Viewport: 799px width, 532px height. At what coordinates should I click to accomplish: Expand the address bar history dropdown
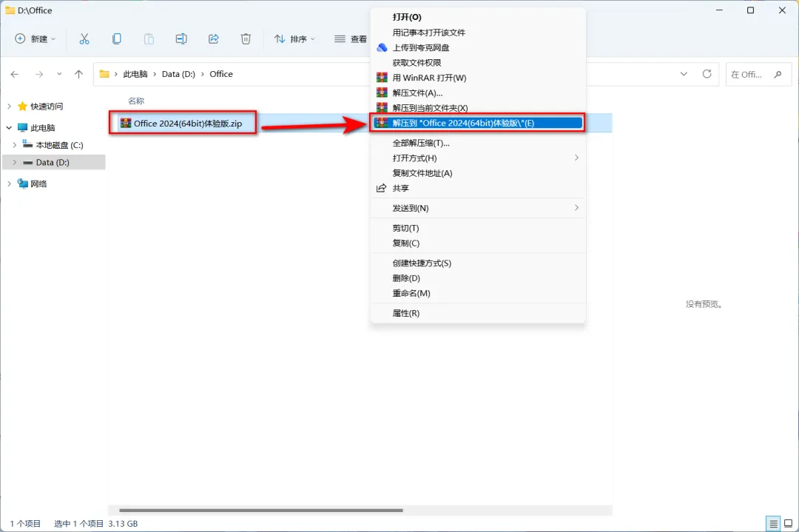[x=684, y=74]
